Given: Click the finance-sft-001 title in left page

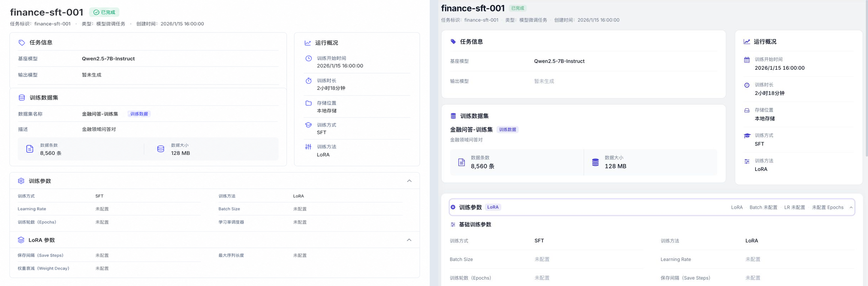Looking at the screenshot, I should pos(47,12).
